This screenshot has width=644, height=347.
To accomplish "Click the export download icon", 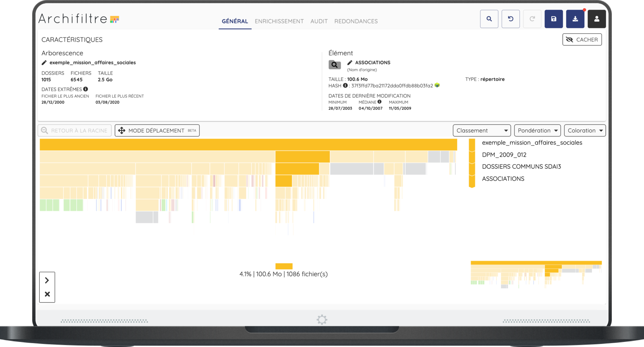I will [575, 19].
